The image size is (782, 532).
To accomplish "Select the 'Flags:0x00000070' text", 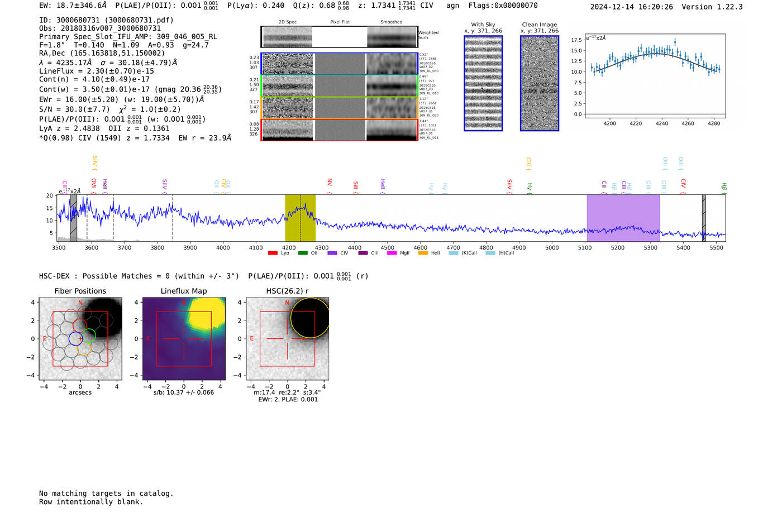I will 503,6.
